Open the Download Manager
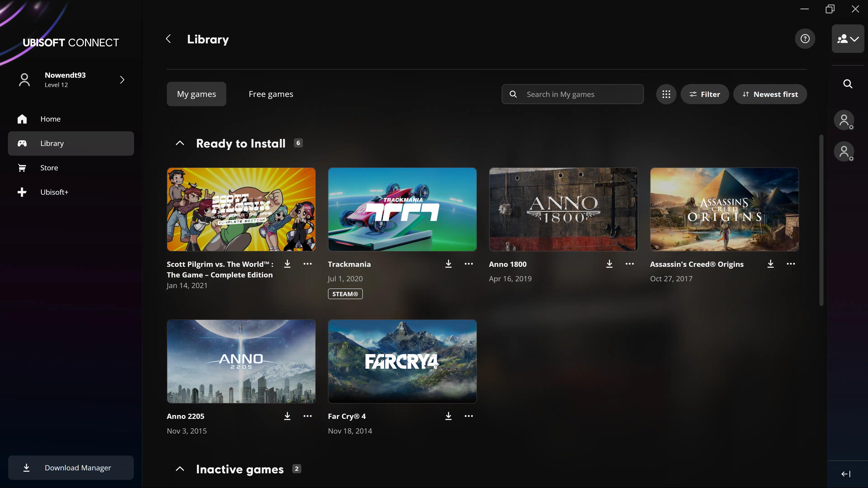 (x=71, y=467)
